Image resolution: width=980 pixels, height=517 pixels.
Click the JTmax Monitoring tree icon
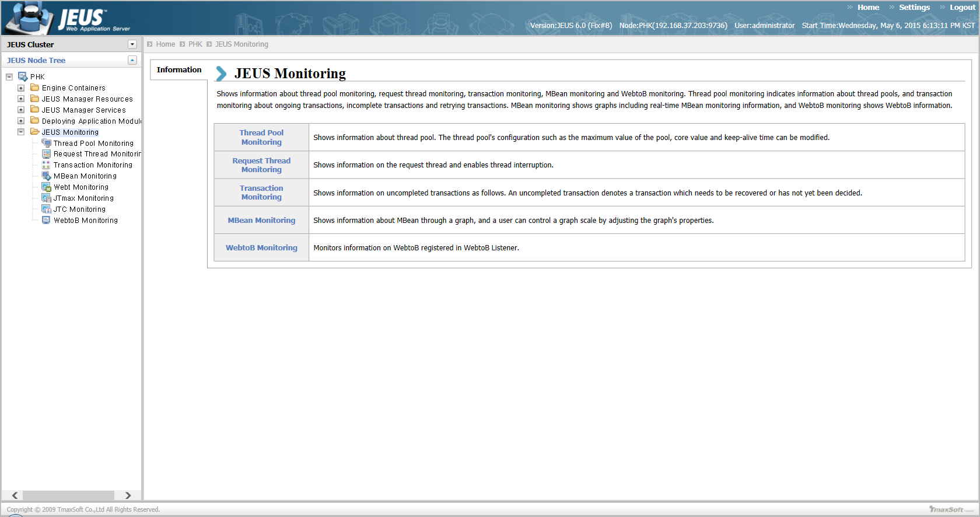click(x=46, y=198)
